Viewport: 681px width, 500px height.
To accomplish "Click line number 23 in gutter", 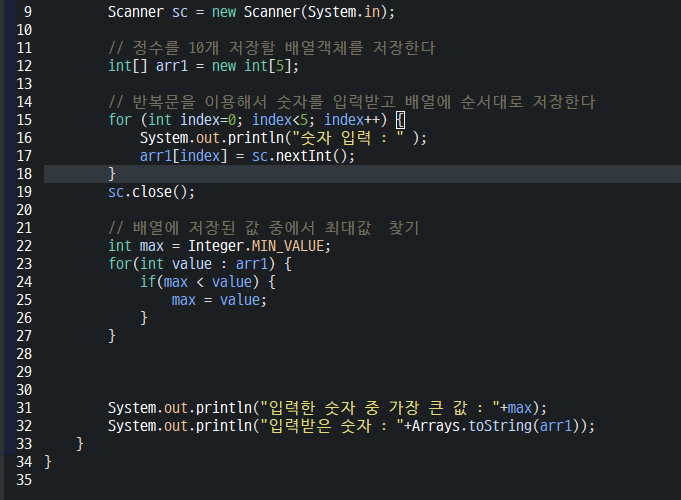I will coord(24,264).
